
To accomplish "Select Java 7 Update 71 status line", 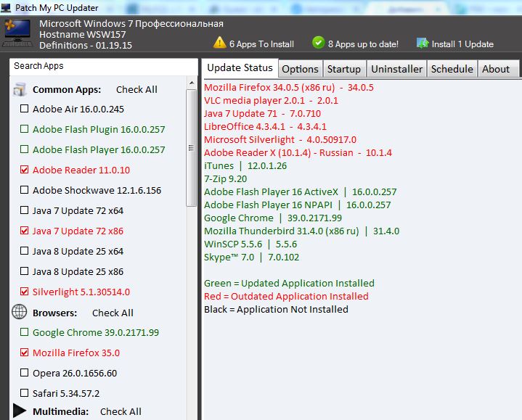I will 262,113.
